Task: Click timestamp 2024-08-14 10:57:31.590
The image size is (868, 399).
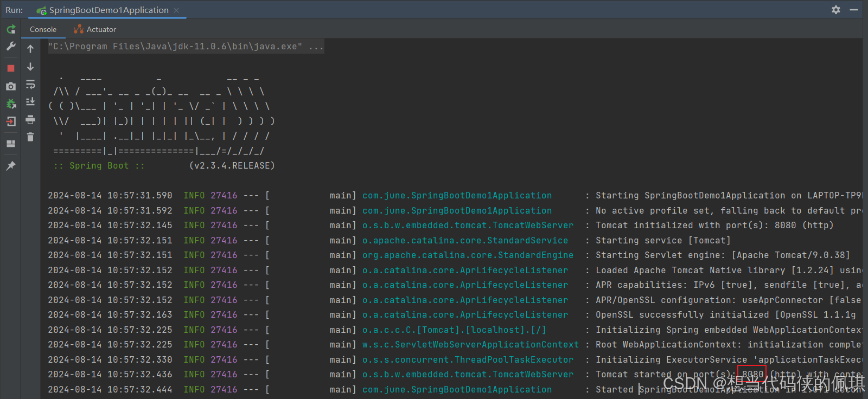Action: click(x=110, y=196)
